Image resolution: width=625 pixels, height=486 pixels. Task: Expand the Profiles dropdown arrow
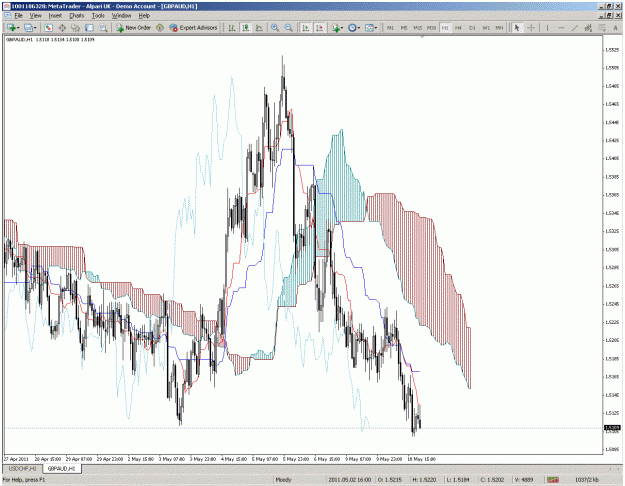(35, 28)
